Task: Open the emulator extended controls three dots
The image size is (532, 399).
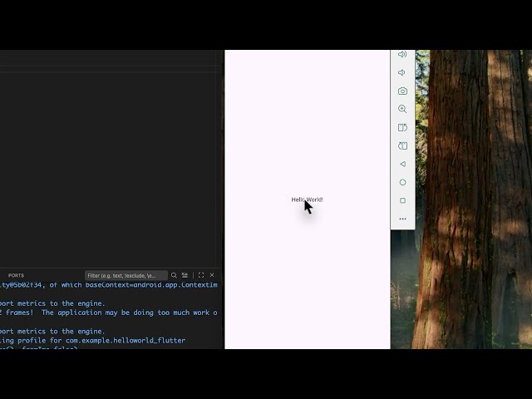Action: [x=402, y=219]
